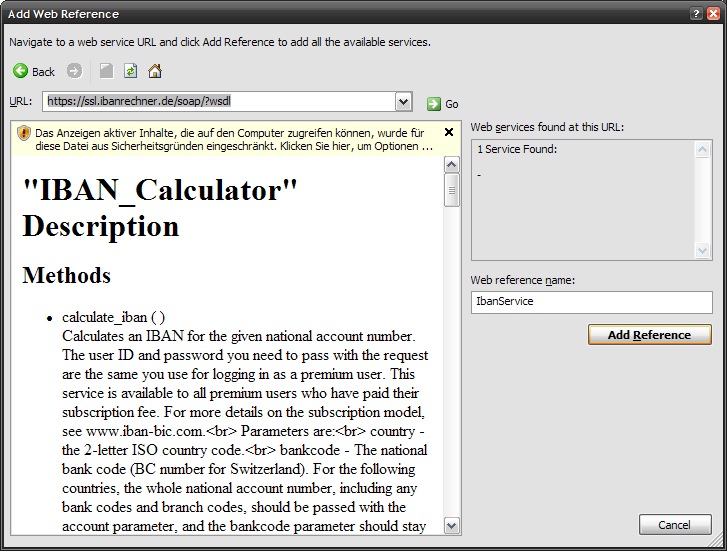The image size is (727, 551).
Task: Expand the URL history dropdown arrow
Action: [x=402, y=101]
